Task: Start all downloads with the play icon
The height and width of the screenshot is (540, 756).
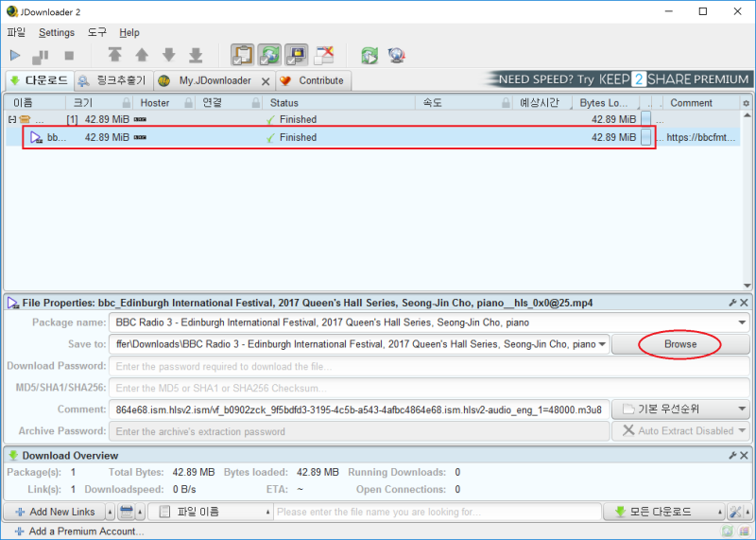Action: (x=15, y=56)
